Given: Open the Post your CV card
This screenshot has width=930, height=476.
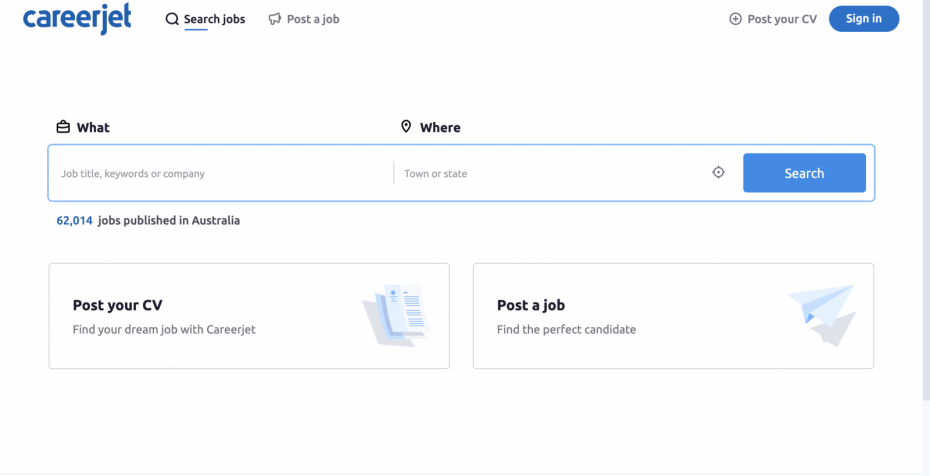Looking at the screenshot, I should pos(249,316).
